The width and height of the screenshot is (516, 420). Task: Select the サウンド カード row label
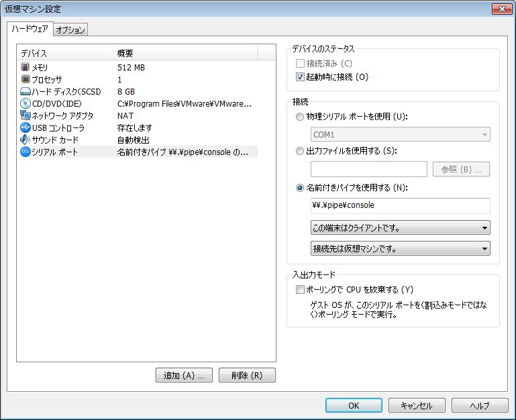(55, 140)
